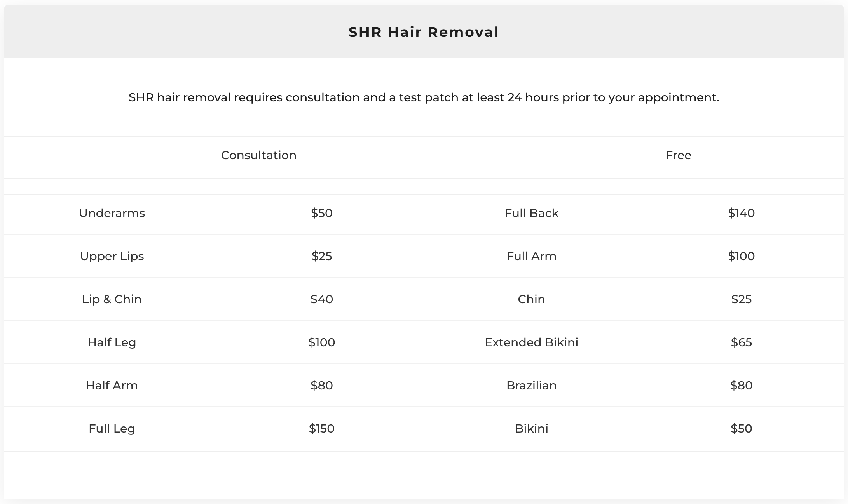Screen dimensions: 848x504
Task: Click the test patch requirement note
Action: click(x=424, y=97)
